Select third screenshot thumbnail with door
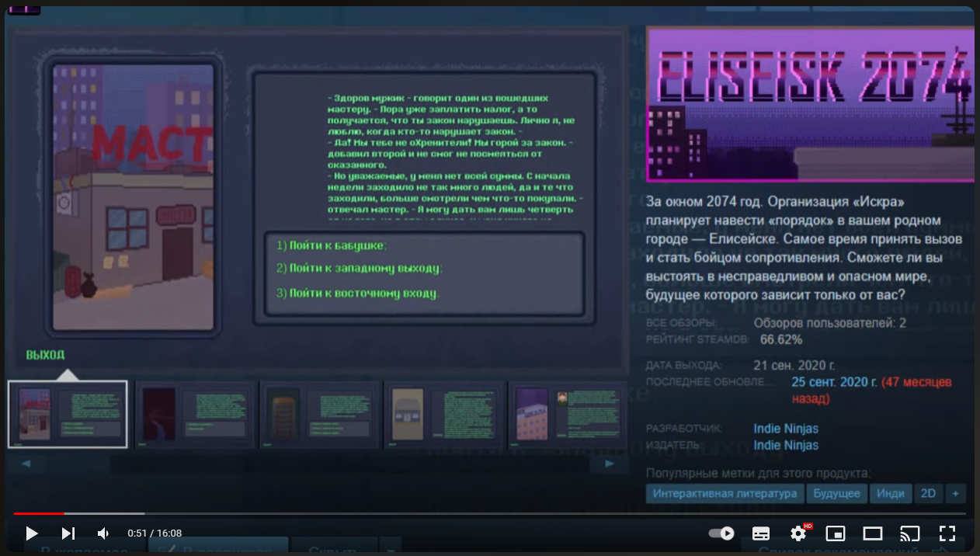This screenshot has height=556, width=980. [x=320, y=415]
